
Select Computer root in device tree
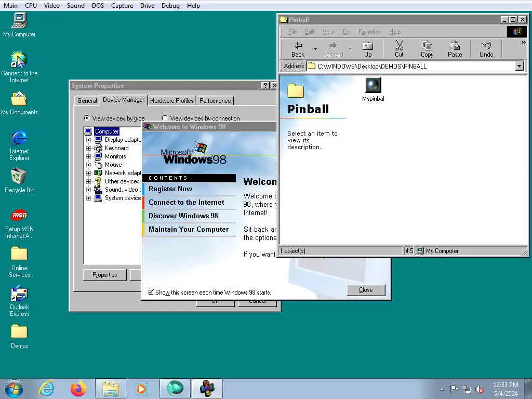pyautogui.click(x=107, y=131)
